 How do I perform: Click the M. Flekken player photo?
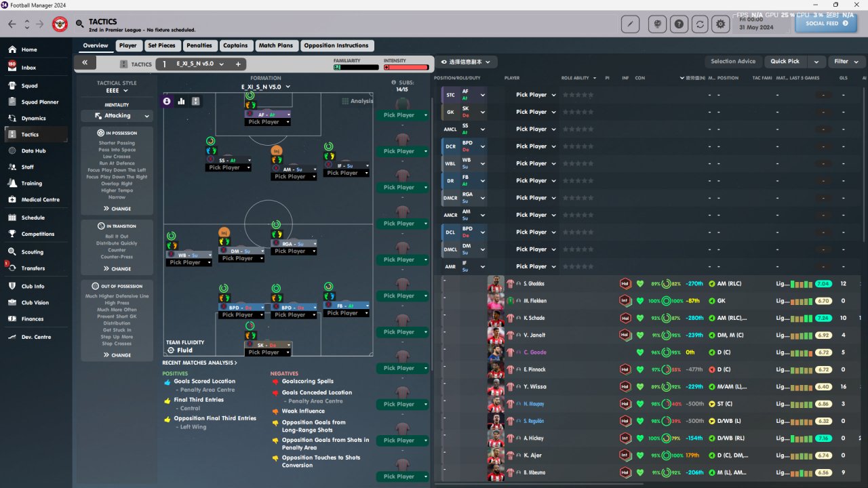[496, 301]
